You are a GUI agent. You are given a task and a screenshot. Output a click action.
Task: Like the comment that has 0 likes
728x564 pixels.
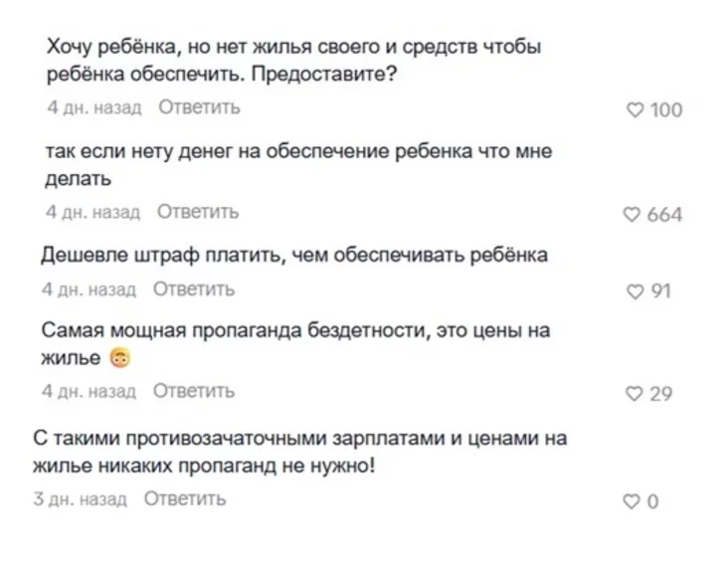[x=631, y=501]
